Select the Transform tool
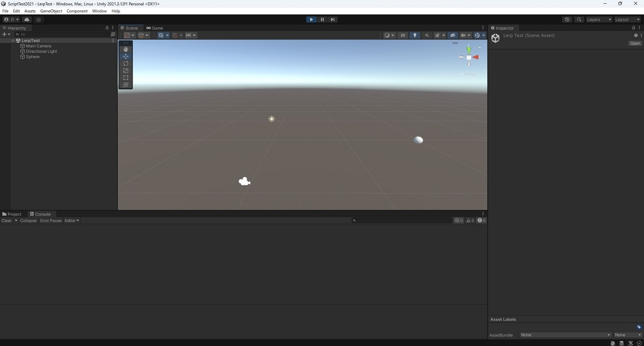 point(126,84)
